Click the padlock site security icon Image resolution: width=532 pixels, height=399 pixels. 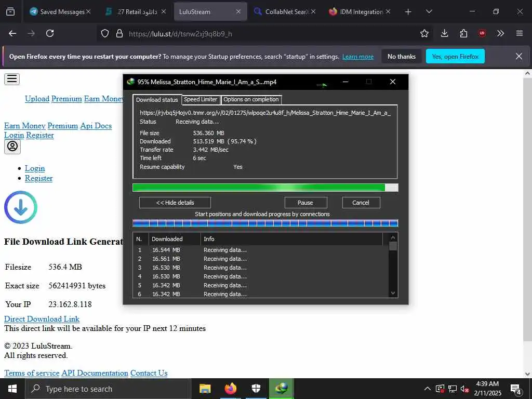point(119,33)
